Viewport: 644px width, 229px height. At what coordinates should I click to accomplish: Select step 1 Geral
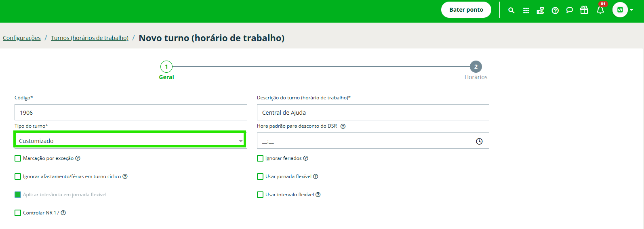pyautogui.click(x=166, y=67)
